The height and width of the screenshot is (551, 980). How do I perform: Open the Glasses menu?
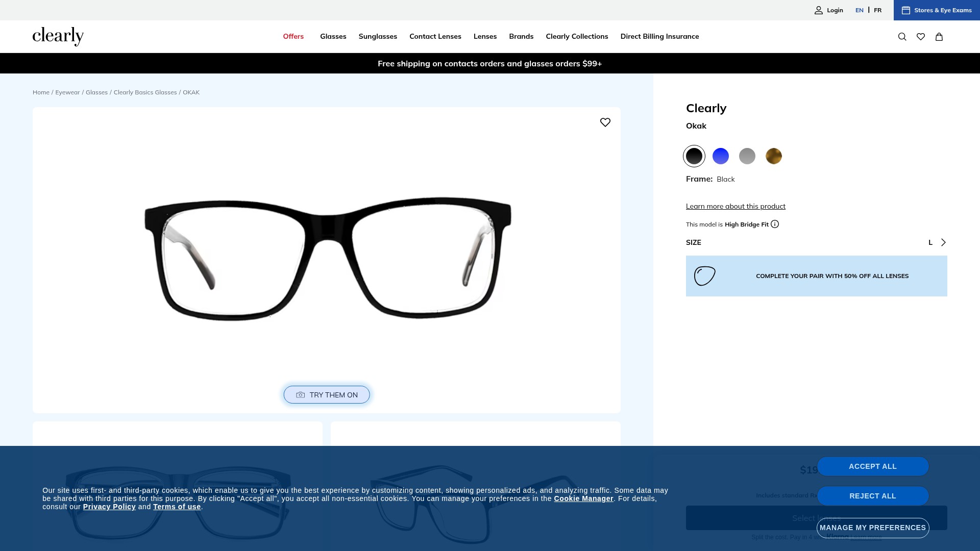[333, 36]
